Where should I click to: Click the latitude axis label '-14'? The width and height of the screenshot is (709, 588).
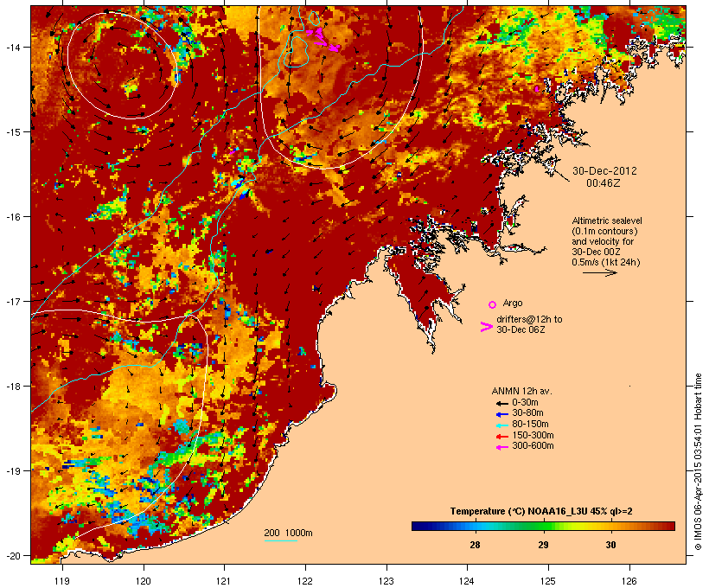pyautogui.click(x=12, y=48)
